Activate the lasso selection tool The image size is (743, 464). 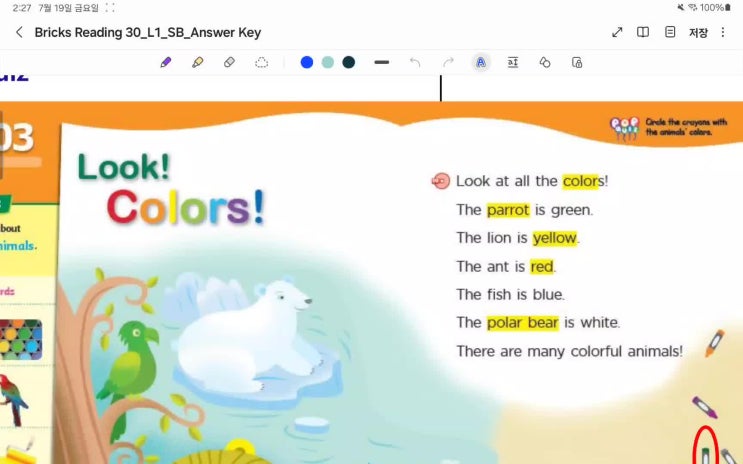[261, 62]
